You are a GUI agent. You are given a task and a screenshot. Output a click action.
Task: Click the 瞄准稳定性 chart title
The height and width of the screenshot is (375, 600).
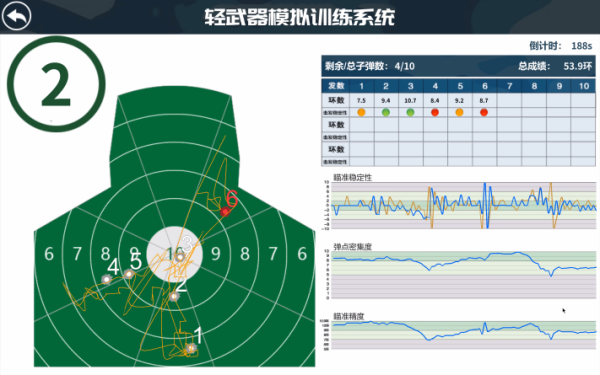[352, 178]
